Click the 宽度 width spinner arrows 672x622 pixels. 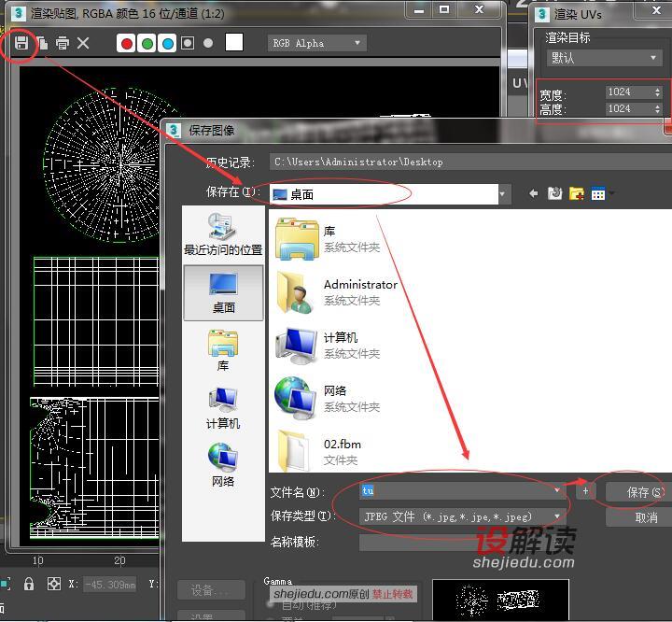click(657, 92)
